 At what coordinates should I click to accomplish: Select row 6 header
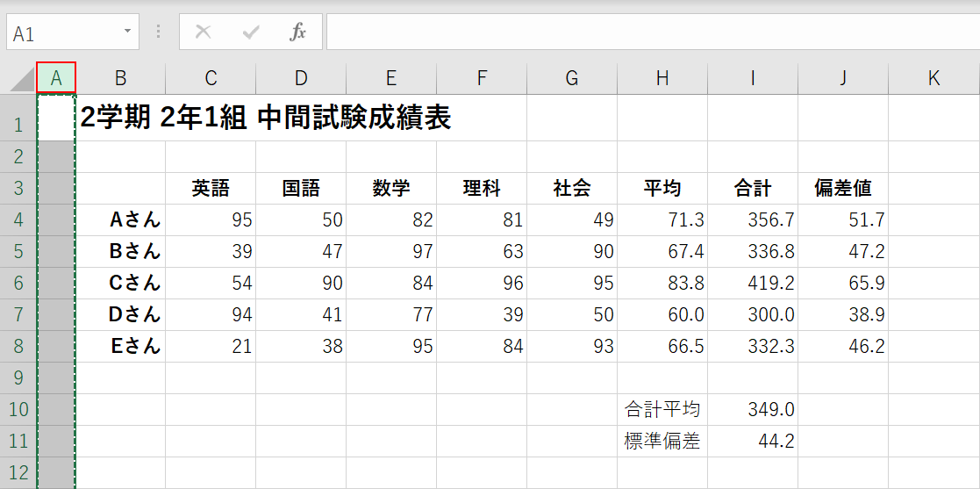coord(18,284)
